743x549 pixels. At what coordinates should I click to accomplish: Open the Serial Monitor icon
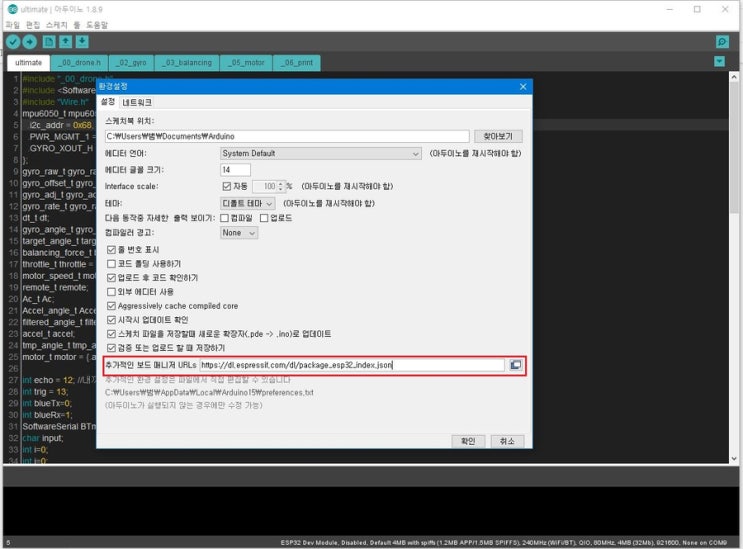pos(722,42)
